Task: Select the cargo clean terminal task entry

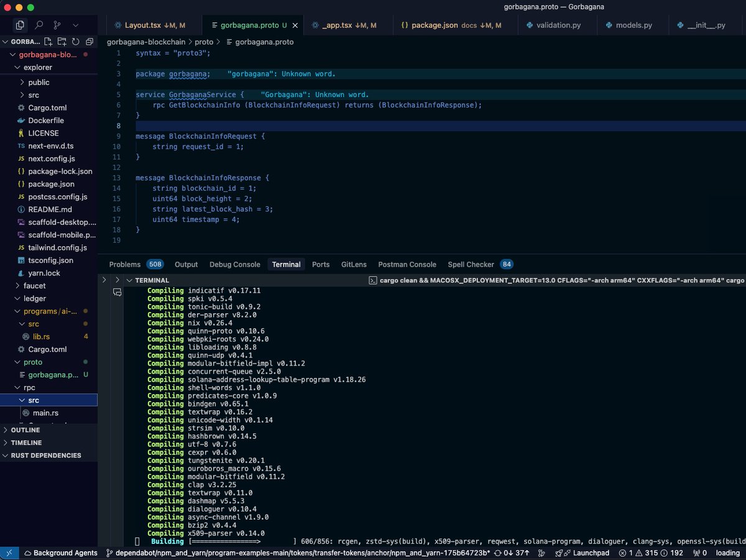Action: [x=556, y=280]
